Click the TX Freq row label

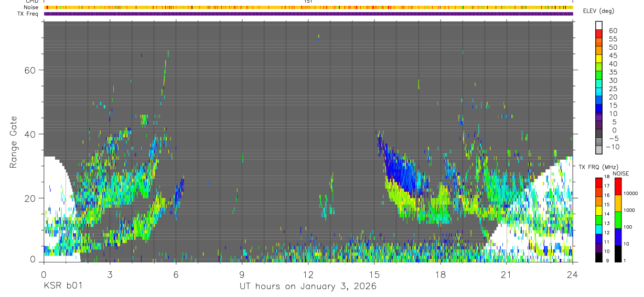[28, 14]
